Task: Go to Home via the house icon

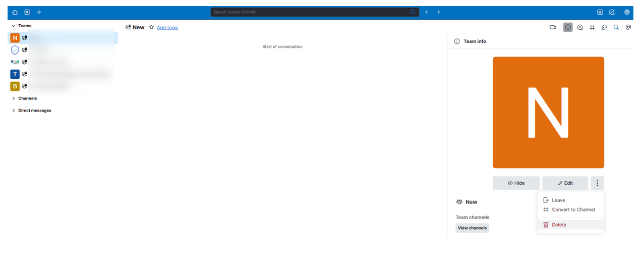Action: click(15, 12)
